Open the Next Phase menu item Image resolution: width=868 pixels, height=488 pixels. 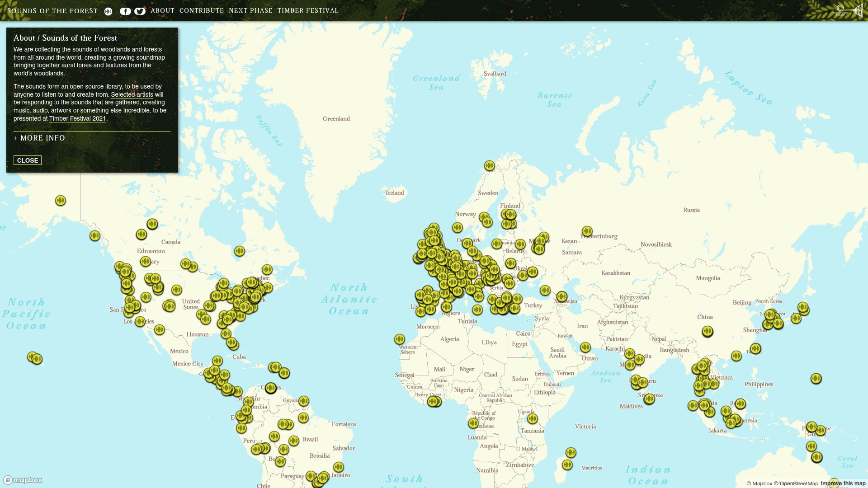(251, 10)
